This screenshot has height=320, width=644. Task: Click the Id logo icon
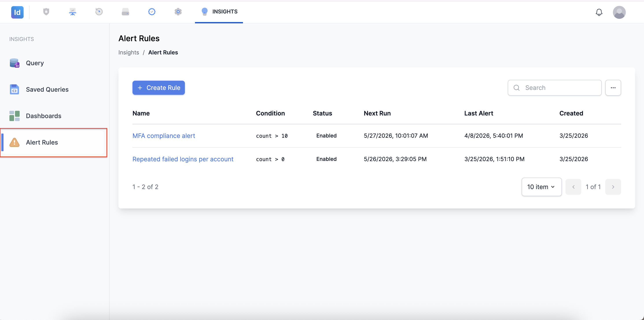click(17, 12)
